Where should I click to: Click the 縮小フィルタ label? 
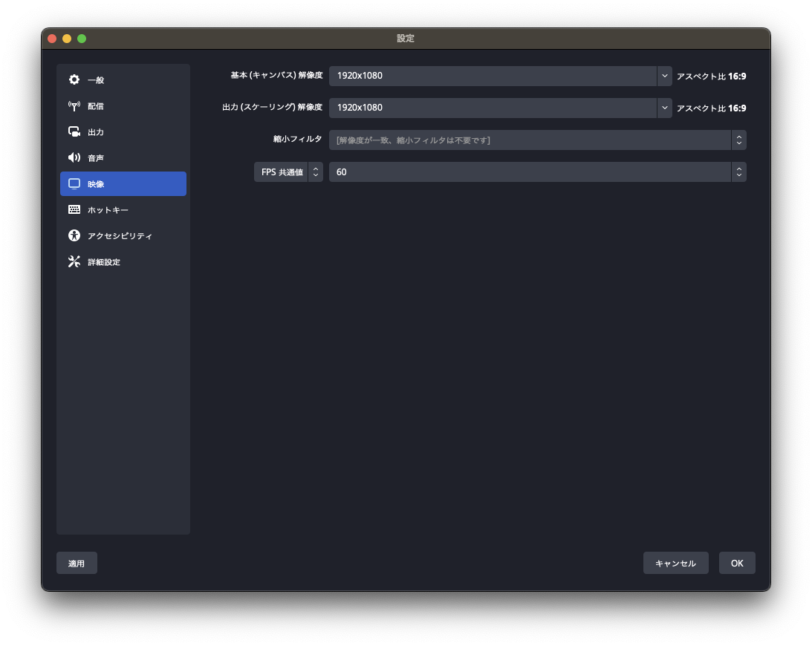[298, 139]
